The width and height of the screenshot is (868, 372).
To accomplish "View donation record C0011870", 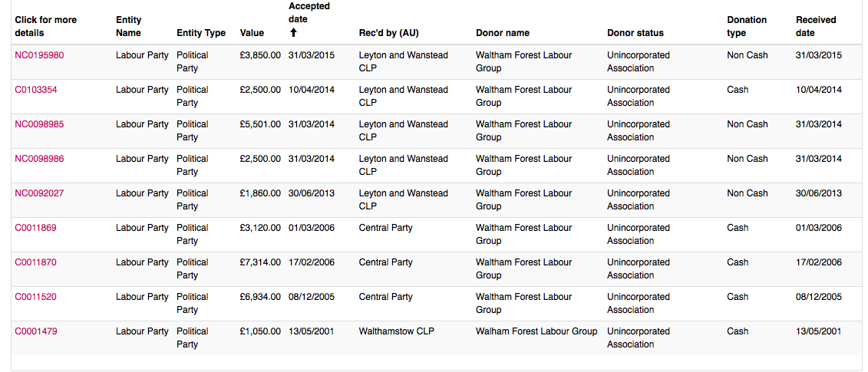I will 35,262.
